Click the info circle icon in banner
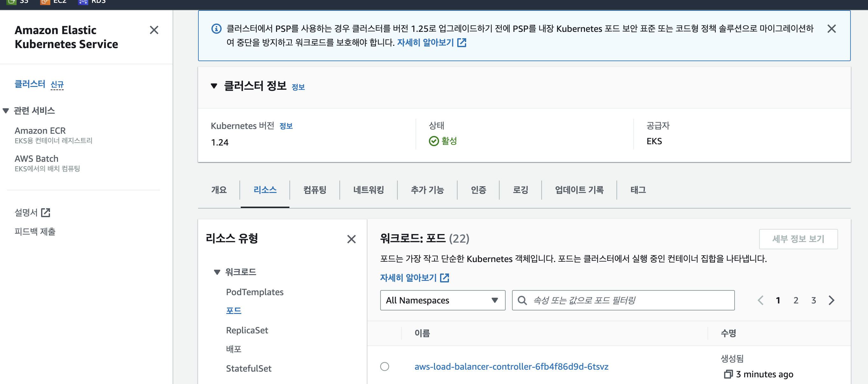Image resolution: width=868 pixels, height=384 pixels. click(216, 29)
